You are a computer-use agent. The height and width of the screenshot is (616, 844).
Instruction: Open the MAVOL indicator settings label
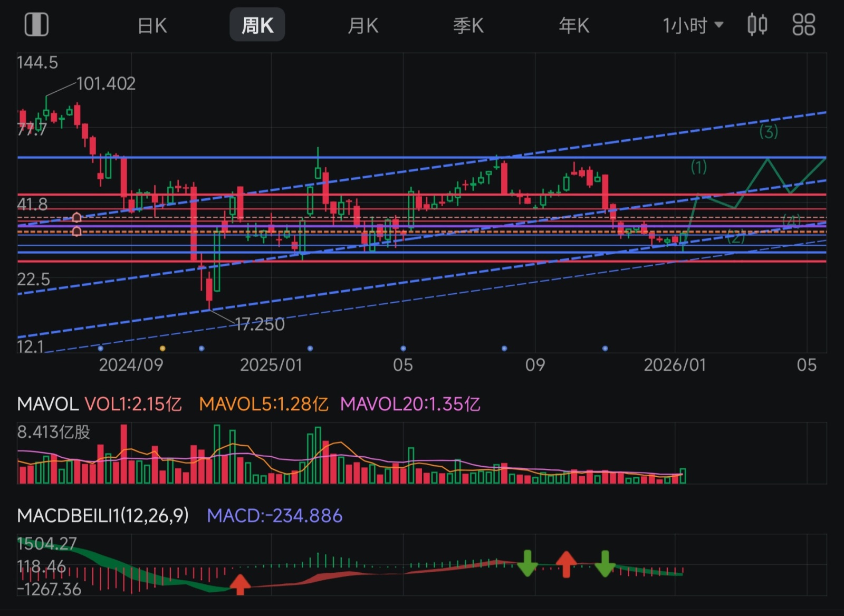[47, 404]
